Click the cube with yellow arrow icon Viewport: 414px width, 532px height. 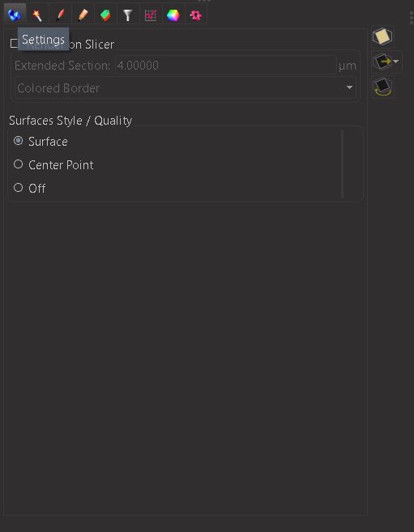pyautogui.click(x=382, y=62)
